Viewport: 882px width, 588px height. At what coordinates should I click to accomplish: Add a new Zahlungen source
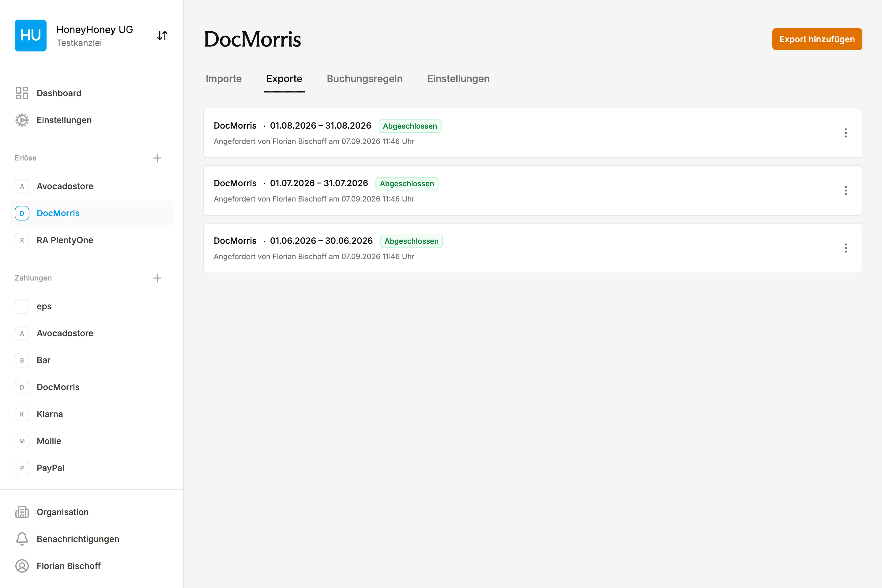157,278
